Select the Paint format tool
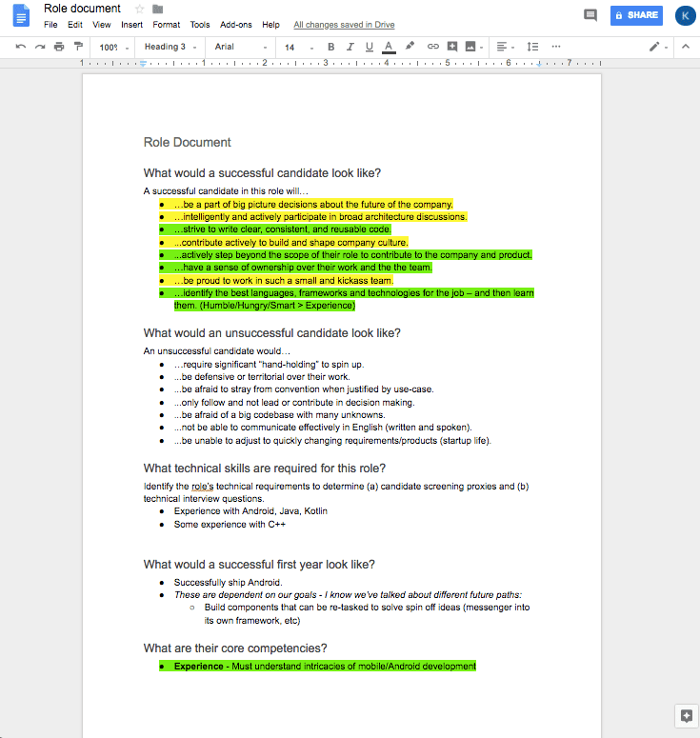The image size is (700, 738). (x=78, y=46)
